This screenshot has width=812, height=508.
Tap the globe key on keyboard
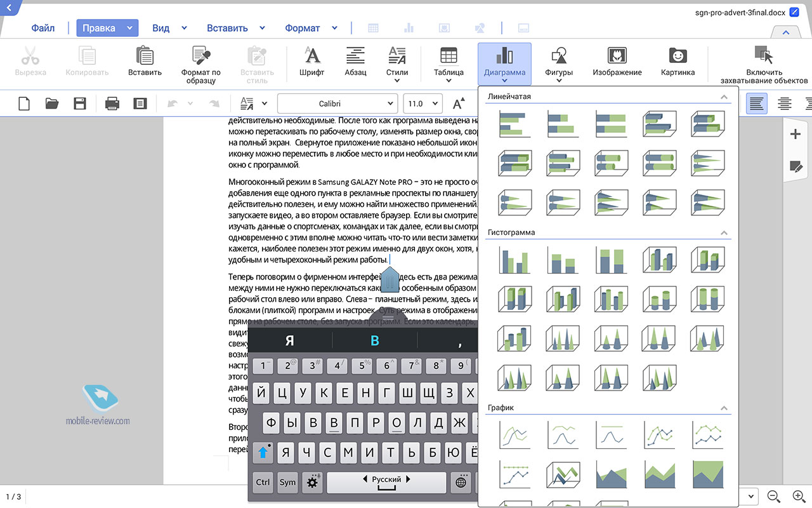click(461, 482)
